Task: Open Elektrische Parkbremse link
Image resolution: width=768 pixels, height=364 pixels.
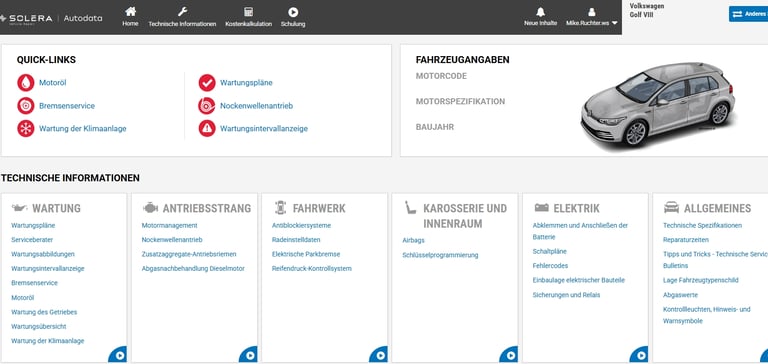Action: (306, 254)
